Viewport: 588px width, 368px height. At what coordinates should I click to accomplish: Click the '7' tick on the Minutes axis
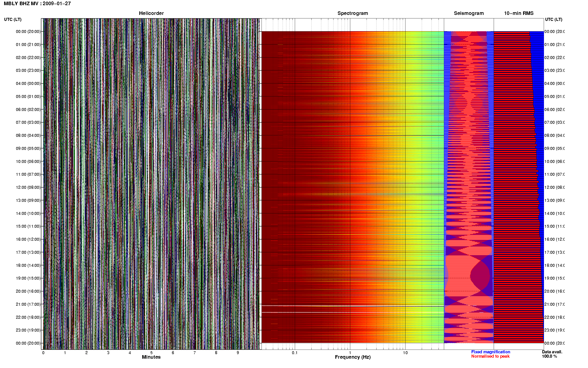coord(195,353)
